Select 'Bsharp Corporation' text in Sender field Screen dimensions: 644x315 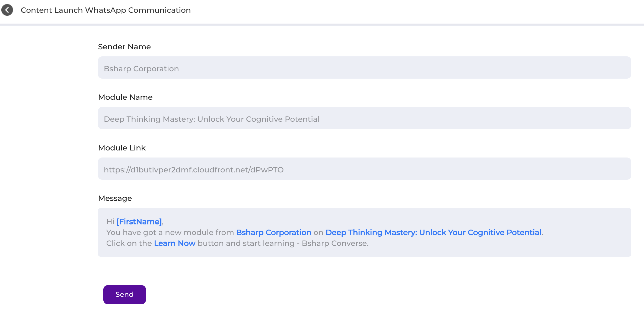tap(141, 69)
